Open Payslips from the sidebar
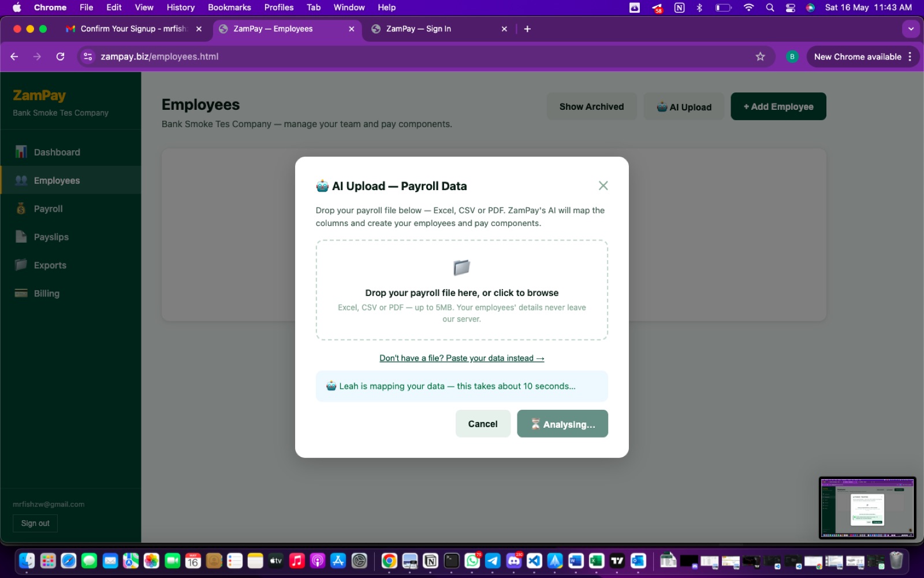 70,237
